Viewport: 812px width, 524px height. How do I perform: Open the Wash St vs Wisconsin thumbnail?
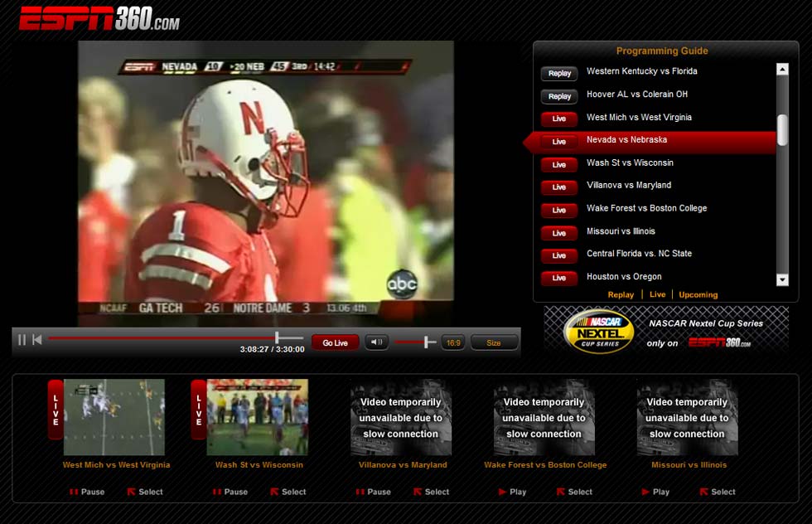[258, 417]
